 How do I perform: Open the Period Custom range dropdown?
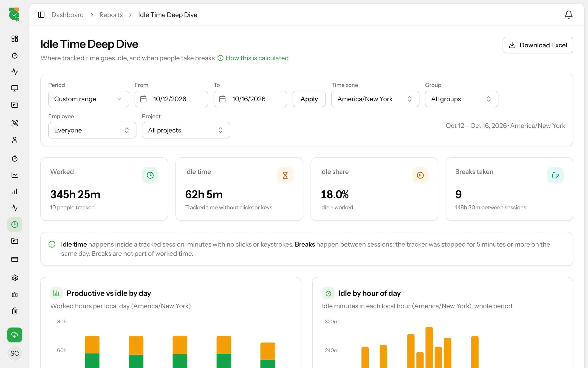click(88, 99)
